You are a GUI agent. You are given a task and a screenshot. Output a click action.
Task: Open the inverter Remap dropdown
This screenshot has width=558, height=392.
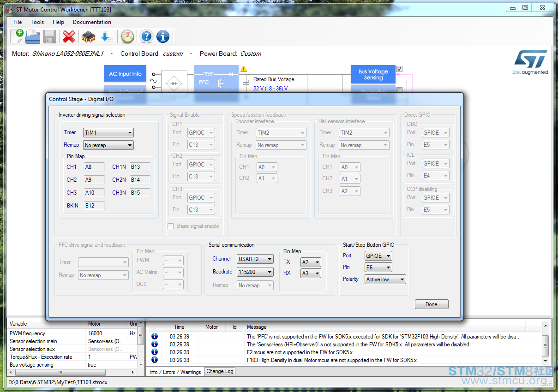coord(108,145)
